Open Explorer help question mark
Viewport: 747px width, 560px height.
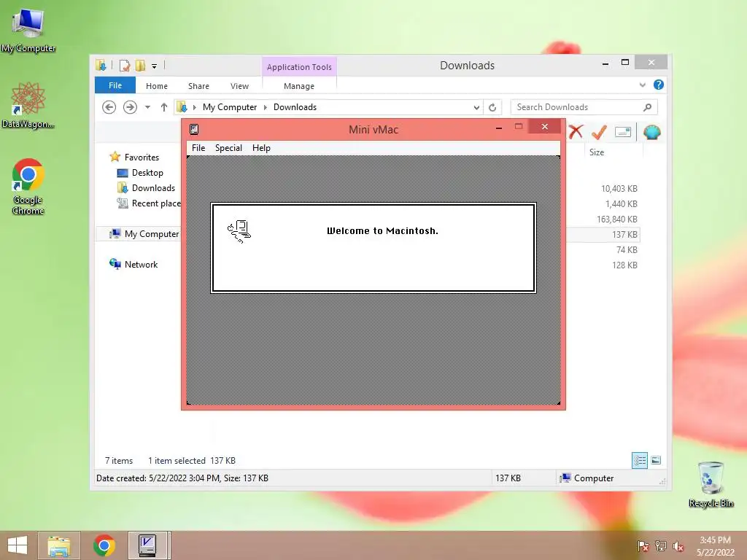659,85
